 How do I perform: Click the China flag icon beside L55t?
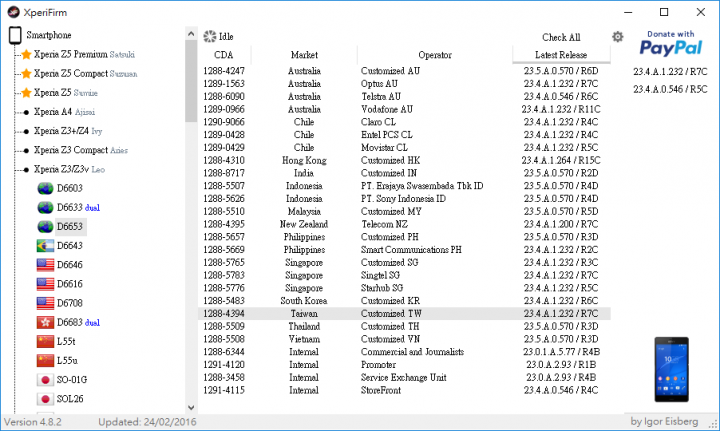pos(45,341)
